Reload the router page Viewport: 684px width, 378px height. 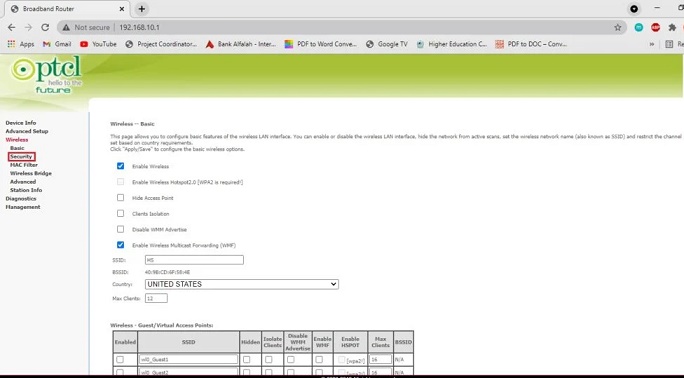[45, 27]
